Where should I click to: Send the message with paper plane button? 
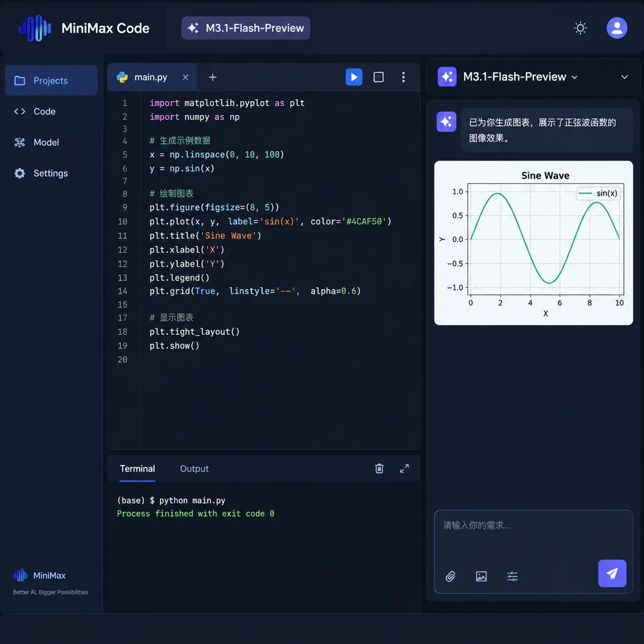pos(612,574)
